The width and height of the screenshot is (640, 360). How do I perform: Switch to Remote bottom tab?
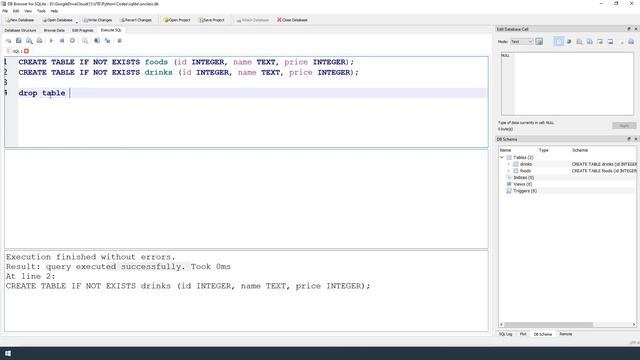[566, 334]
